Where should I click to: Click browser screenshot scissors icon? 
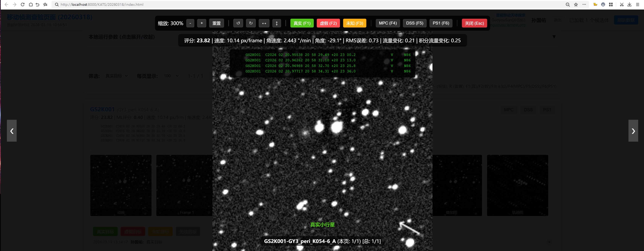point(622,4)
